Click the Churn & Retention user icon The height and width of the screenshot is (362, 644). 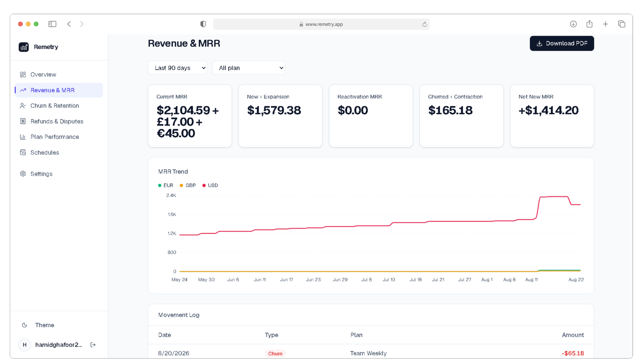[23, 106]
